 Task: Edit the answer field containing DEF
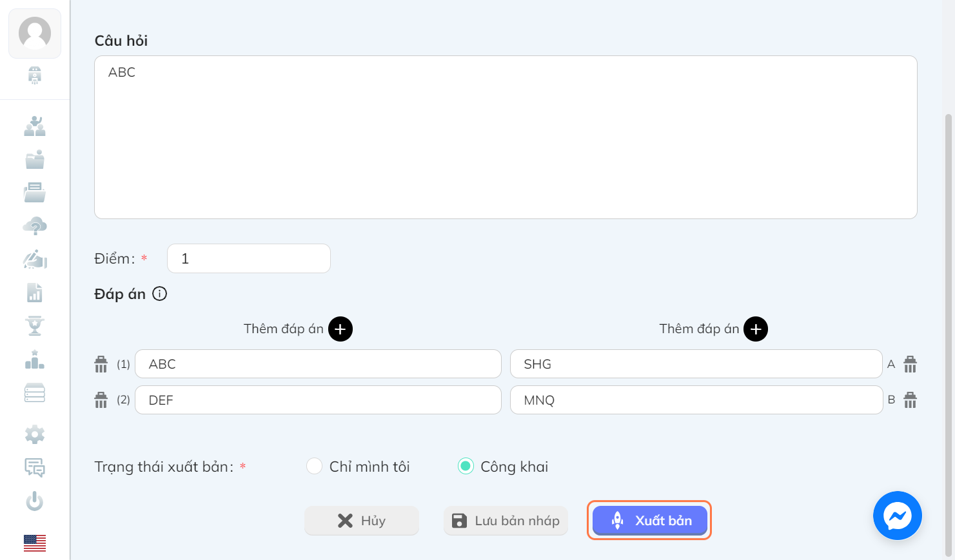point(318,400)
